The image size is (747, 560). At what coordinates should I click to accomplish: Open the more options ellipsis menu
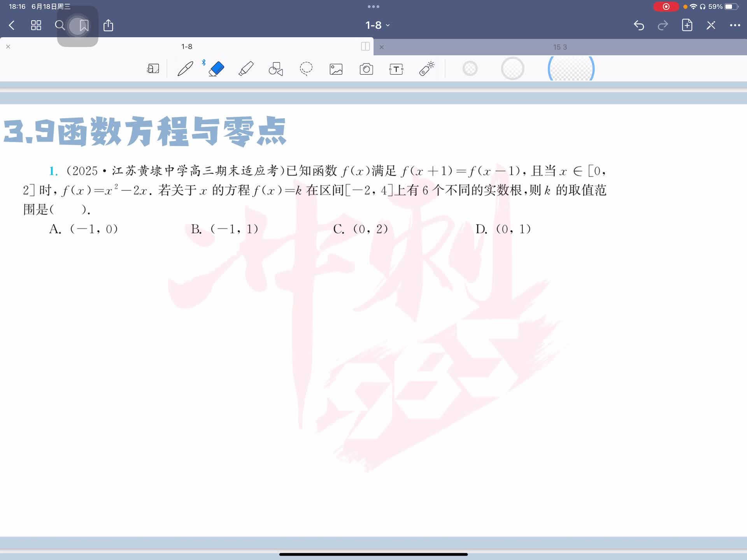coord(735,25)
